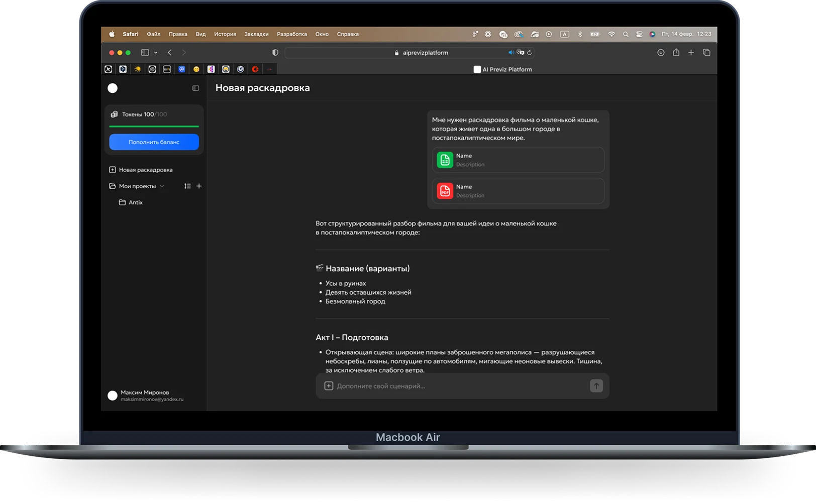Open a new Safari tab

point(691,52)
